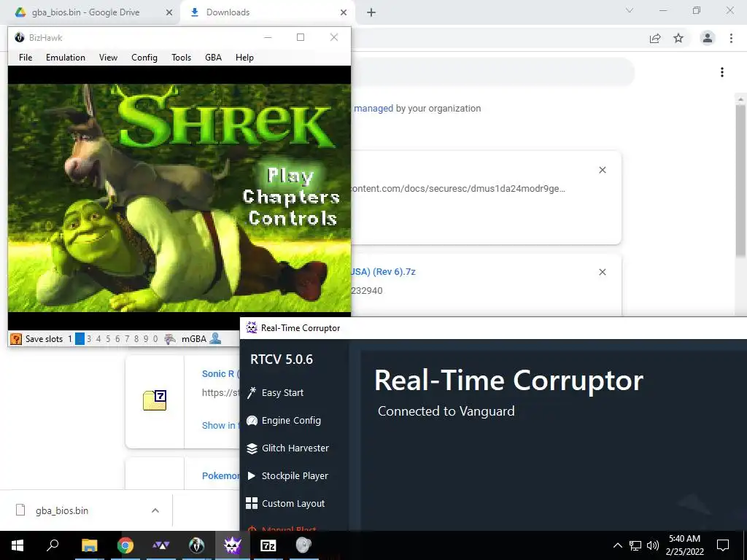The height and width of the screenshot is (560, 747).
Task: Remove the googleusercontent download entry
Action: pyautogui.click(x=602, y=170)
